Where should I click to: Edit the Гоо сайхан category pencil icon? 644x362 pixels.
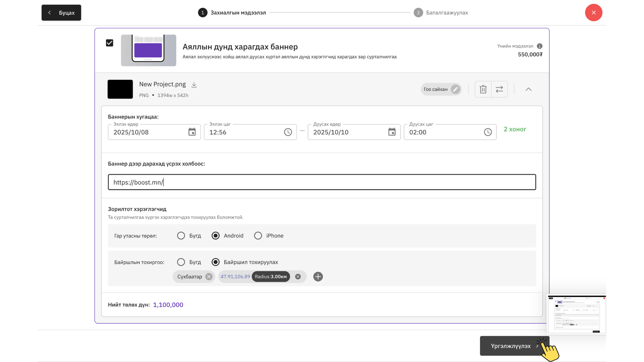[455, 89]
